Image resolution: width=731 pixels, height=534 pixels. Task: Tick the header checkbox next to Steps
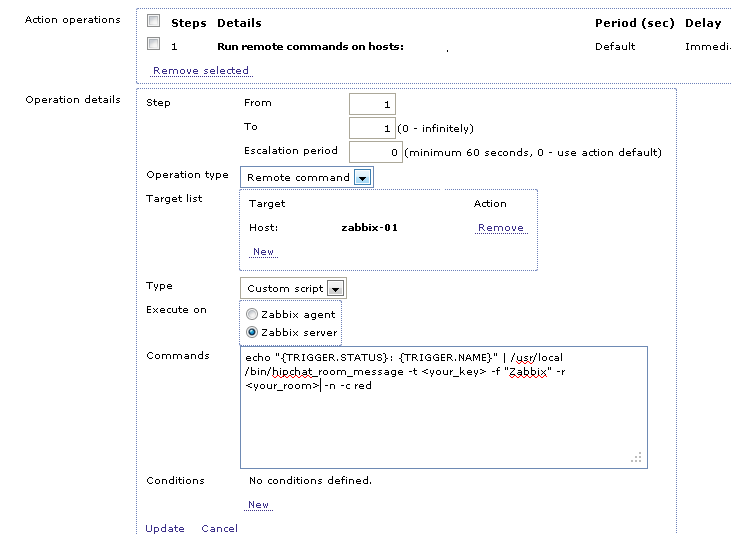coord(153,21)
